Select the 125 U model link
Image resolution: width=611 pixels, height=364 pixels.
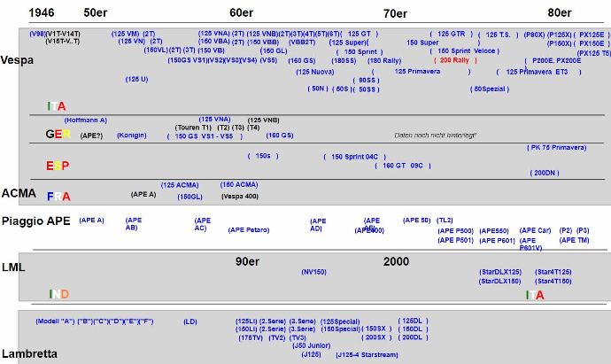tap(137, 79)
